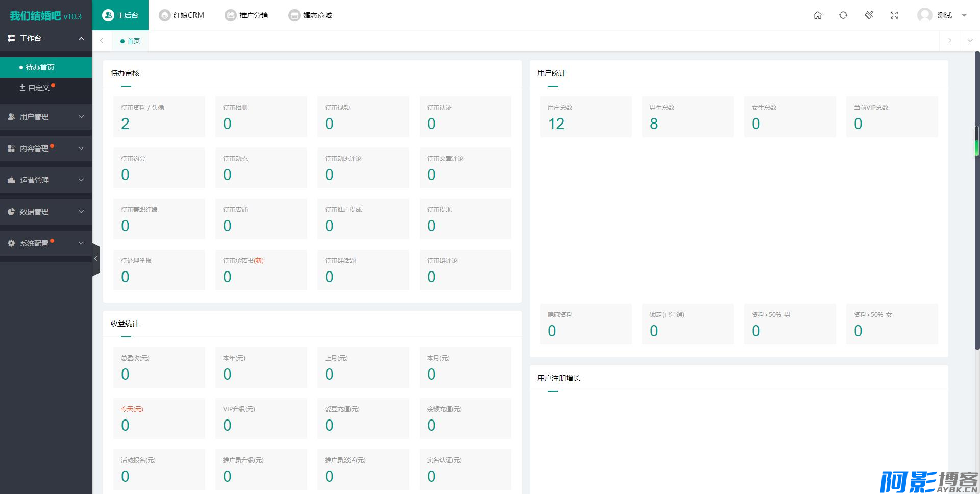Click the clear cache brush icon
Screen dimensions: 980x494
pos(869,15)
